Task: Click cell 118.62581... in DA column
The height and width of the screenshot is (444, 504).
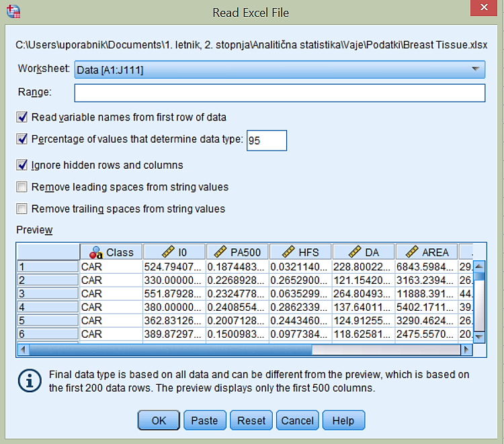Action: coord(363,334)
